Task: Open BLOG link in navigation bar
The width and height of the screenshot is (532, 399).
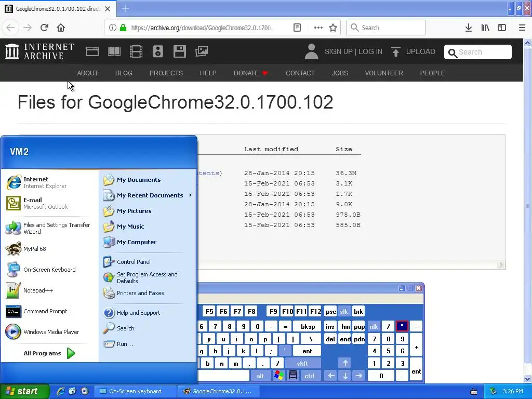Action: coord(124,73)
